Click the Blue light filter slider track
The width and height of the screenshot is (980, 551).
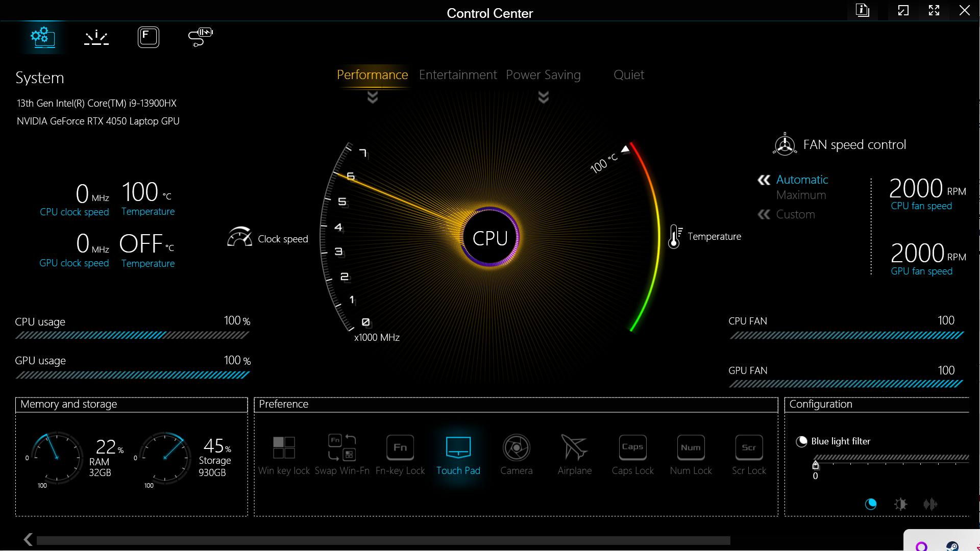[891, 458]
